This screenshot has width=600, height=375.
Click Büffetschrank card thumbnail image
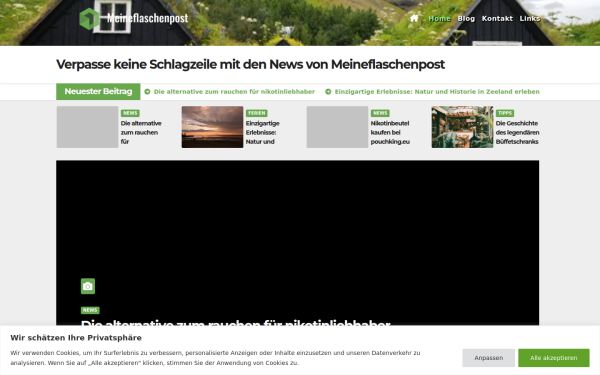click(x=462, y=127)
